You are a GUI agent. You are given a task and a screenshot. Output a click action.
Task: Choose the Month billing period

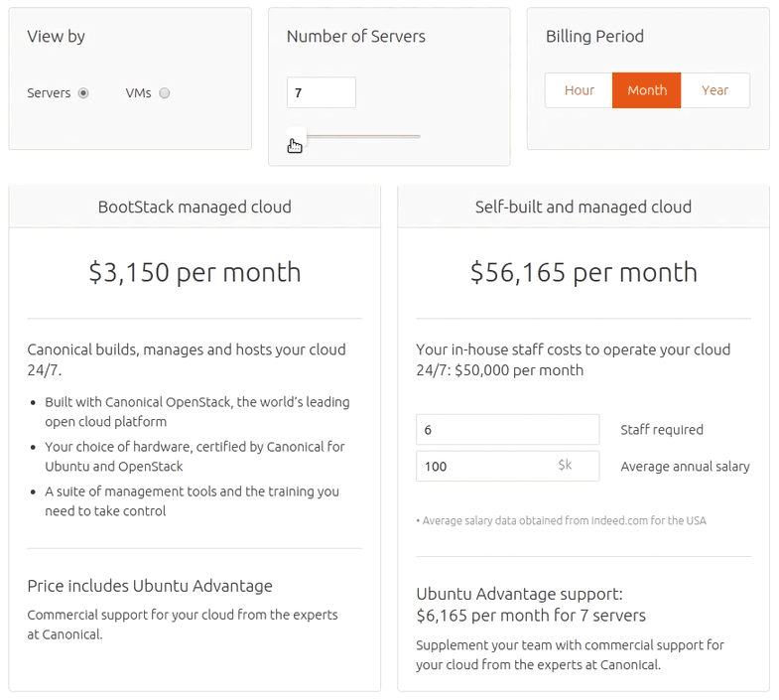647,90
